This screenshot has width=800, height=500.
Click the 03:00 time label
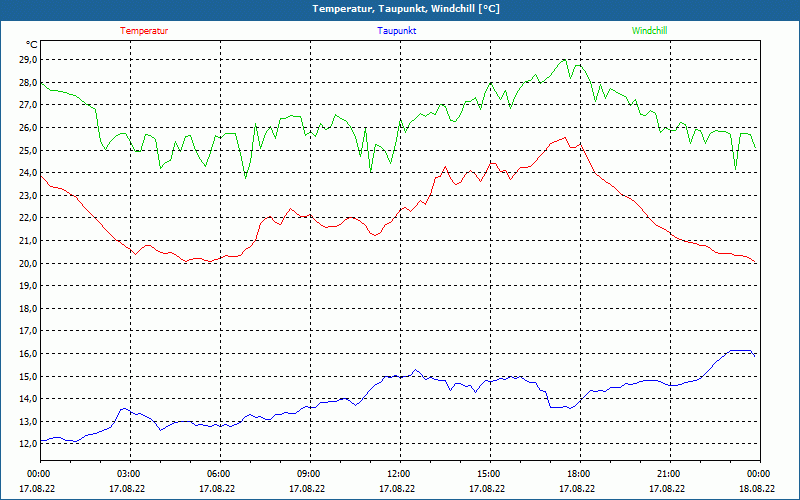(x=128, y=474)
